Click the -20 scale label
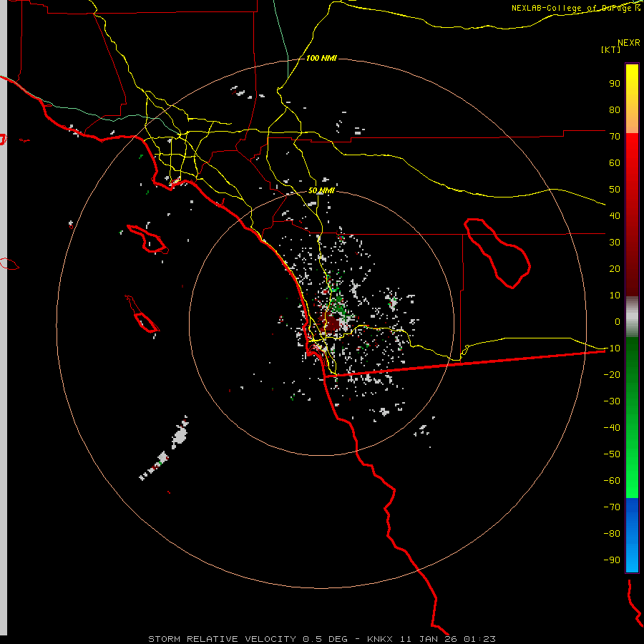The image size is (644, 644). [612, 374]
